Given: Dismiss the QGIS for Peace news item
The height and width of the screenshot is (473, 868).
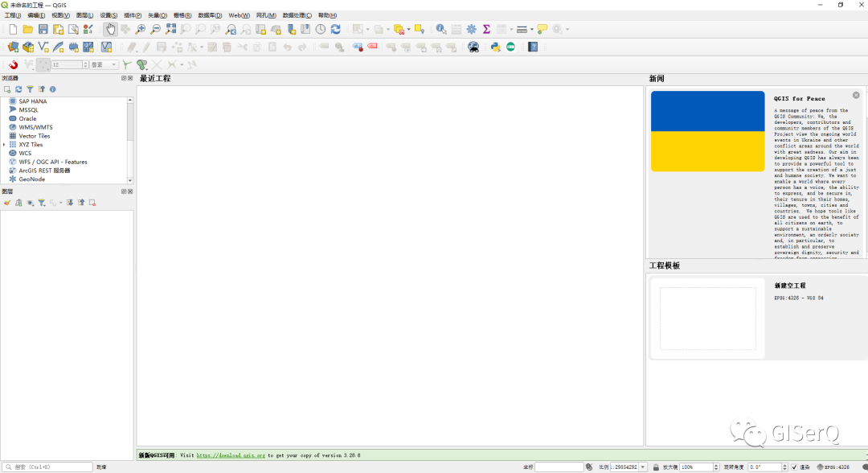Looking at the screenshot, I should pyautogui.click(x=856, y=95).
